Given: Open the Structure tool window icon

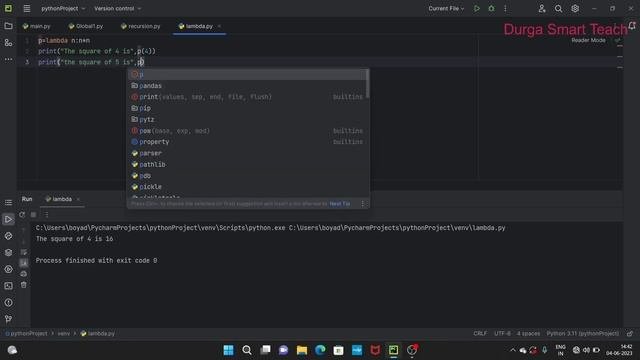Looking at the screenshot, I should pos(8,42).
